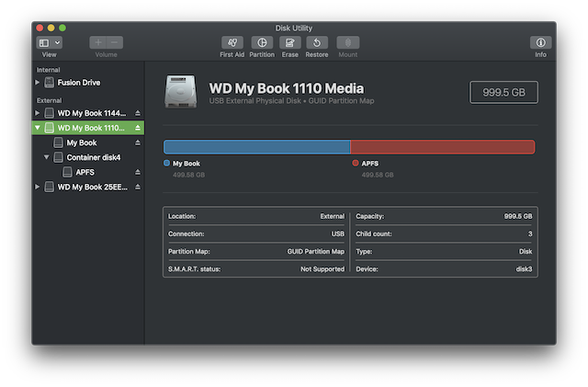The height and width of the screenshot is (387, 588).
Task: Eject the My Book volume
Action: (138, 142)
